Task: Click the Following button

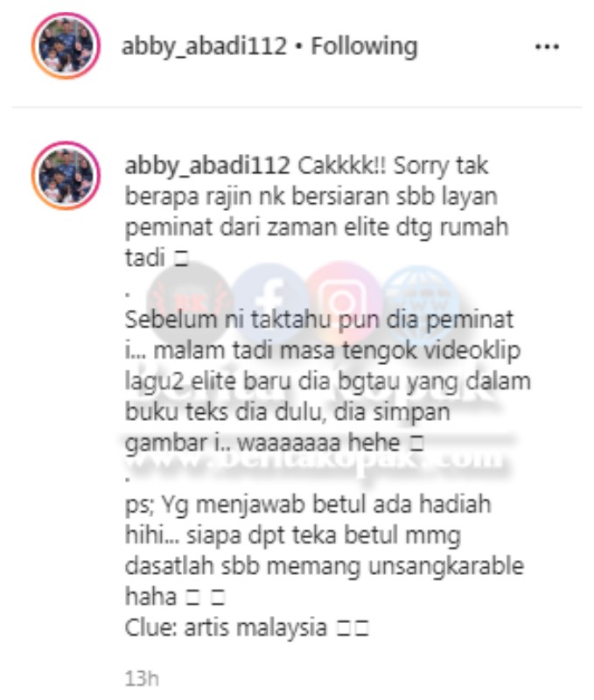Action: [364, 46]
